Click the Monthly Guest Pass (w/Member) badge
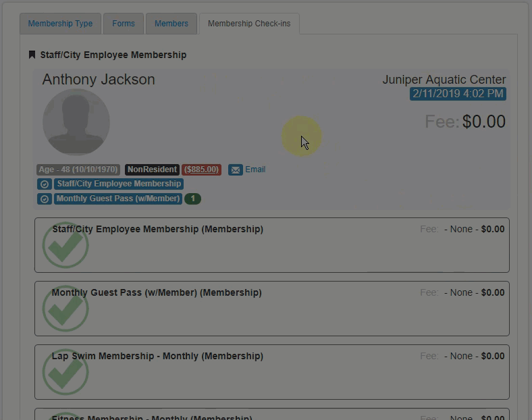 point(118,199)
